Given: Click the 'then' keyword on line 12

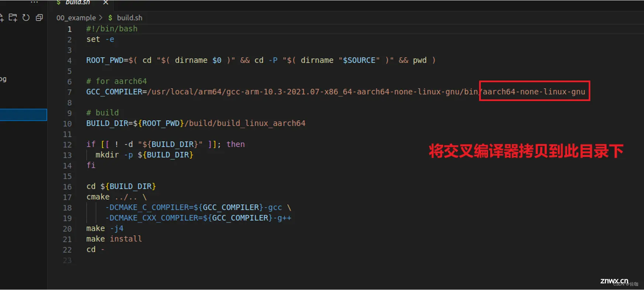Looking at the screenshot, I should pyautogui.click(x=236, y=144).
